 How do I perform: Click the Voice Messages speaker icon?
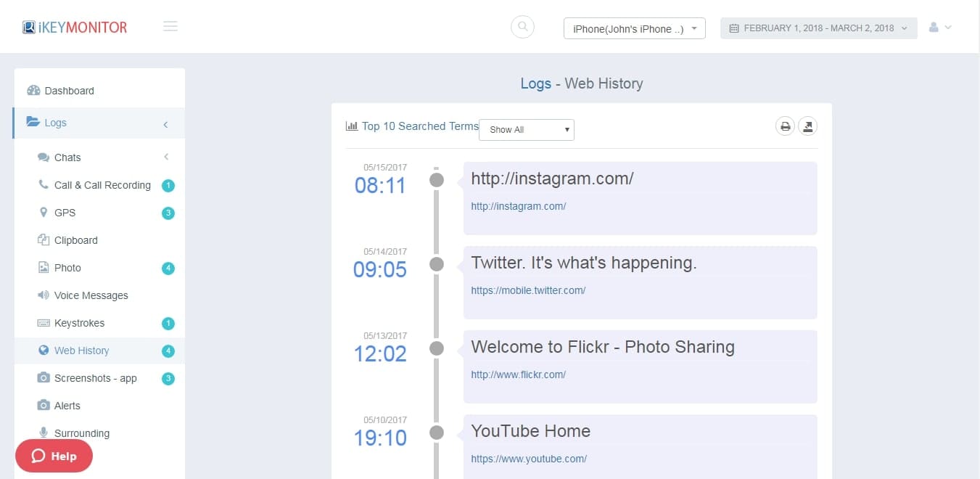[x=43, y=295]
